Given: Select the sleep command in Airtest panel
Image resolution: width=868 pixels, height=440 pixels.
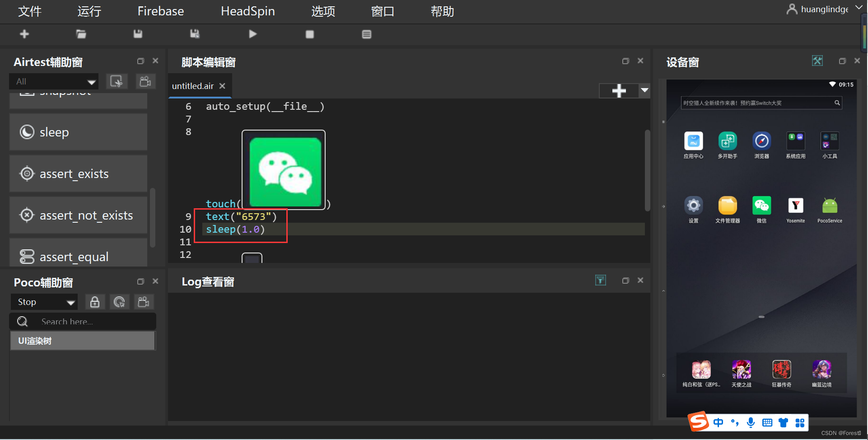Looking at the screenshot, I should (x=79, y=132).
